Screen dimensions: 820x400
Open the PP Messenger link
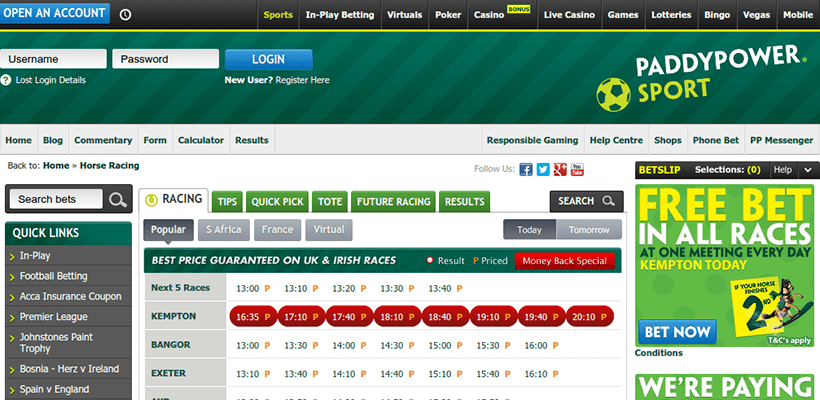pyautogui.click(x=781, y=140)
